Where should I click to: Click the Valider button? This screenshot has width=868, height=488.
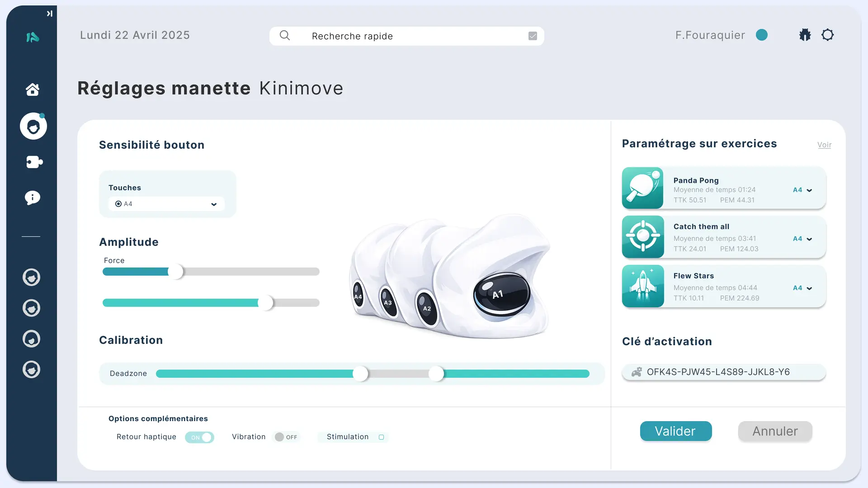675,431
